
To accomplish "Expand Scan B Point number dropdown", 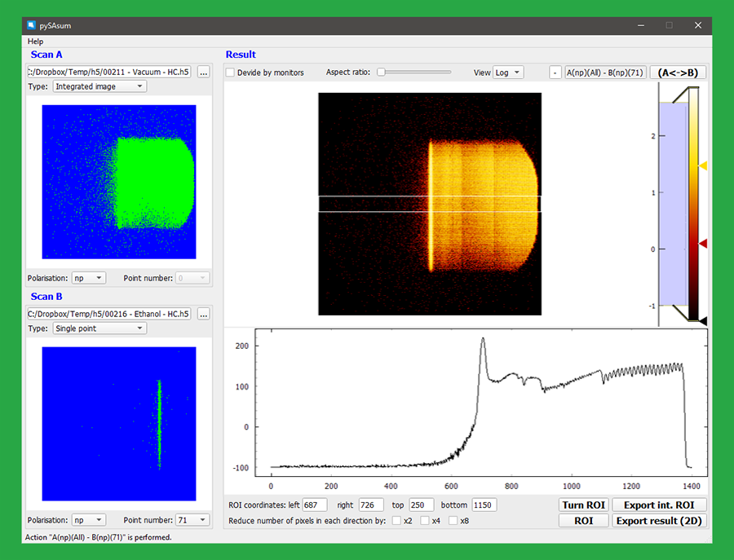I will click(192, 520).
